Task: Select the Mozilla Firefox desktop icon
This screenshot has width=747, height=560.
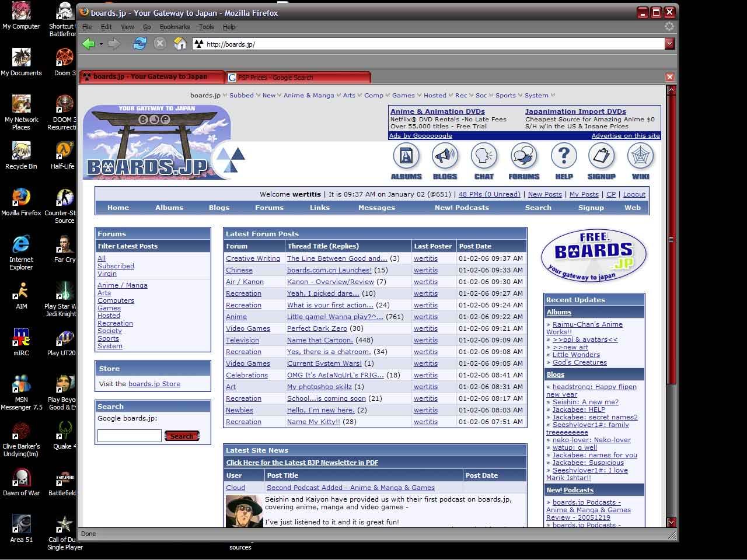Action: point(21,202)
